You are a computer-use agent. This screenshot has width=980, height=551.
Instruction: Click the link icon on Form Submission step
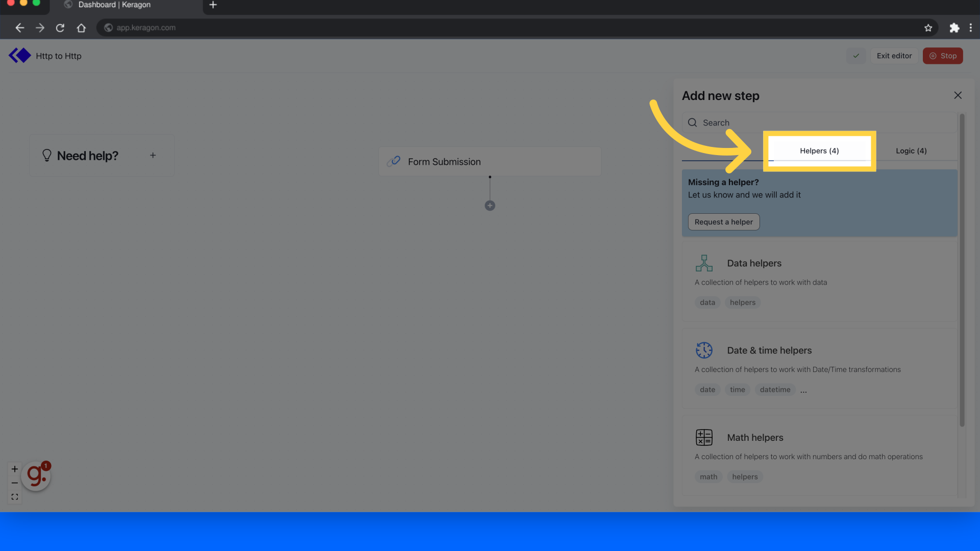(394, 161)
